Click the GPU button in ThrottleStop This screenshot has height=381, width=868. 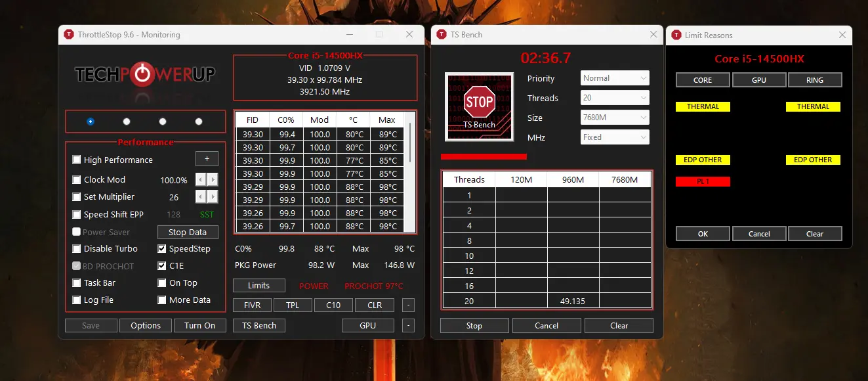tap(368, 325)
